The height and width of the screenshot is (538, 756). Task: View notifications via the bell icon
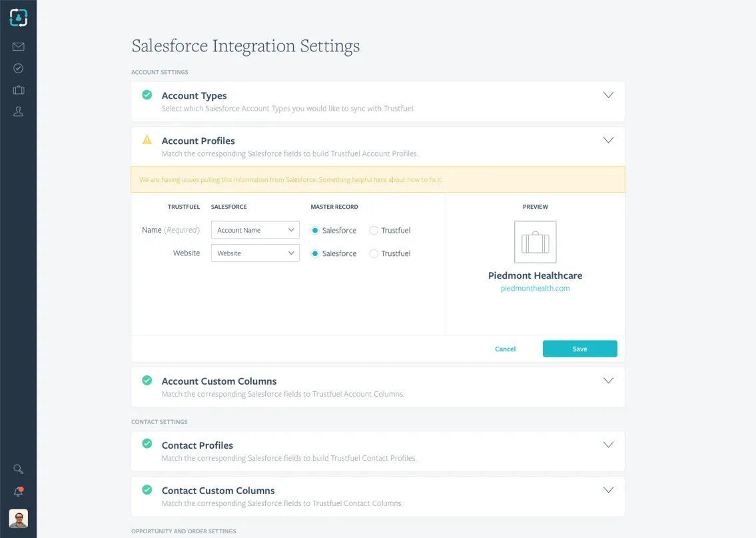pyautogui.click(x=18, y=491)
